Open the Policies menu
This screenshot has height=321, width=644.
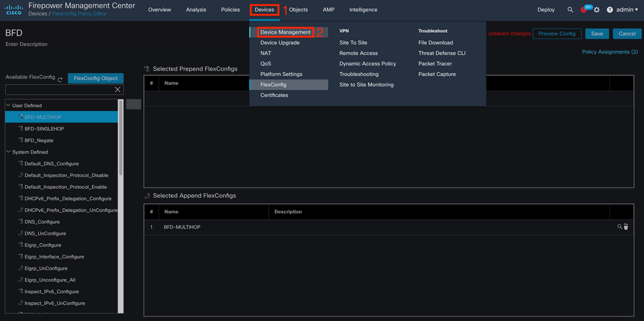(230, 10)
